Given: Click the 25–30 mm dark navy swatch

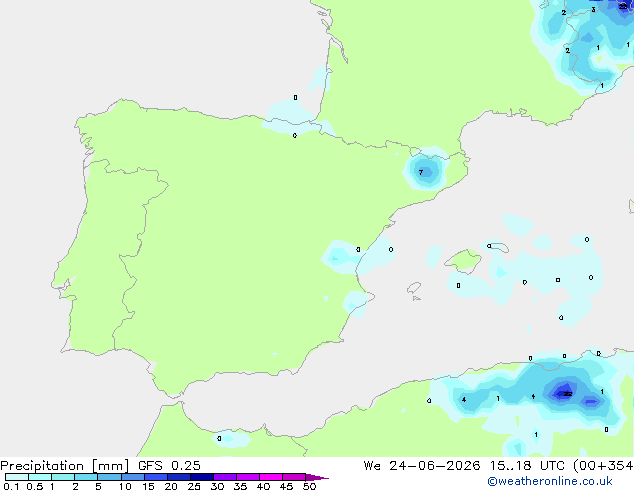Looking at the screenshot, I should click(202, 477).
